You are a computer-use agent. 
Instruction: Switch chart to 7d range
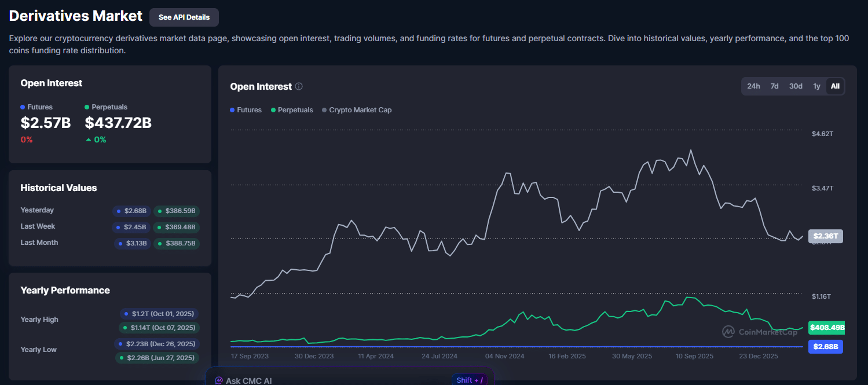[x=774, y=86]
